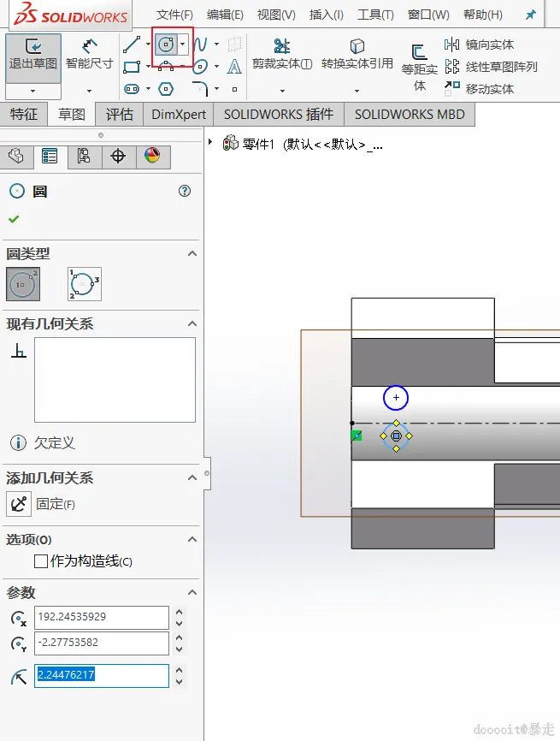Choose perimeter three-point circle type
This screenshot has height=741, width=560.
coord(85,284)
